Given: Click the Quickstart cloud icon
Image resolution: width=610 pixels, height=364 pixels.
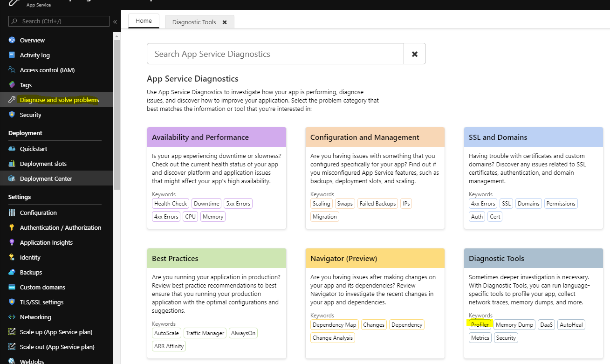Looking at the screenshot, I should 12,149.
